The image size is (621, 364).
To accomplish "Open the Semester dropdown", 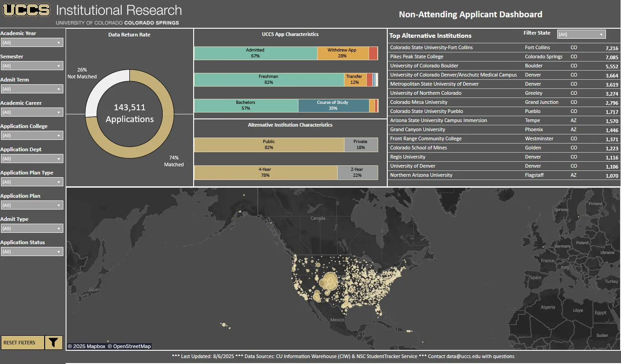I will point(32,66).
